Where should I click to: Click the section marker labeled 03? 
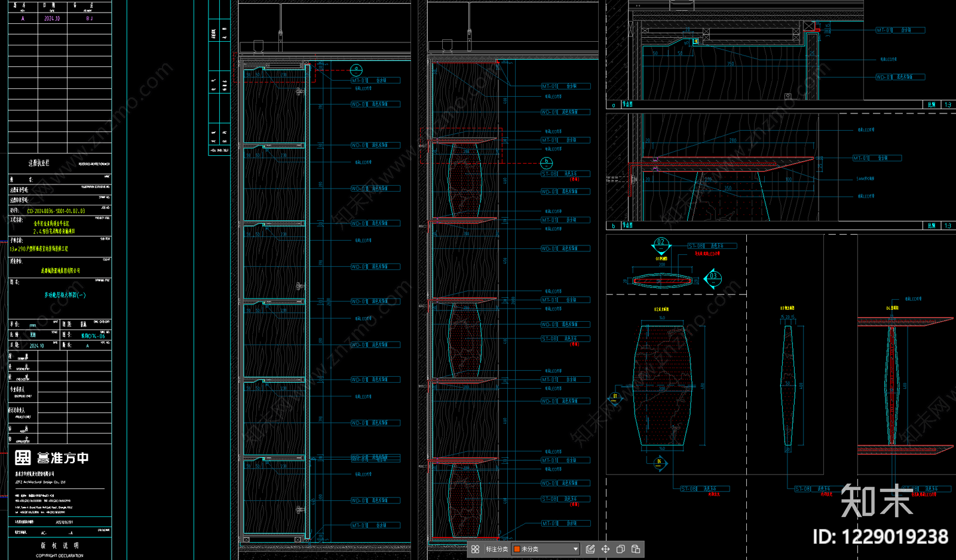pos(713,278)
